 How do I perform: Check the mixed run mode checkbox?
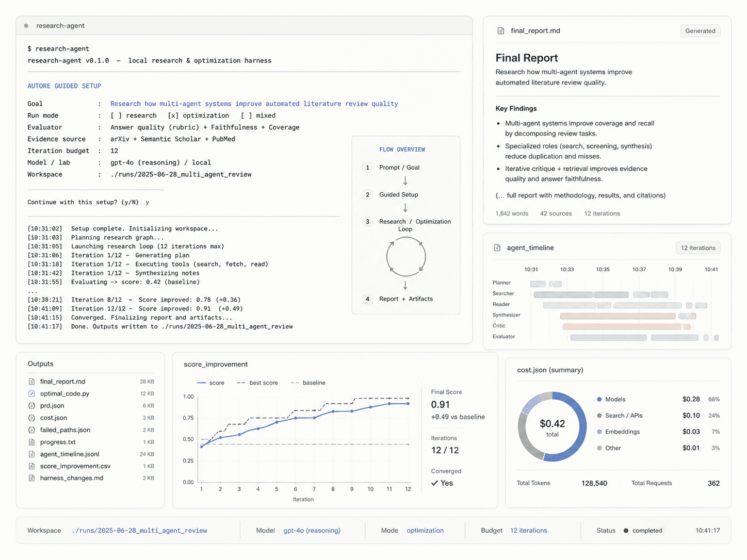click(x=247, y=116)
